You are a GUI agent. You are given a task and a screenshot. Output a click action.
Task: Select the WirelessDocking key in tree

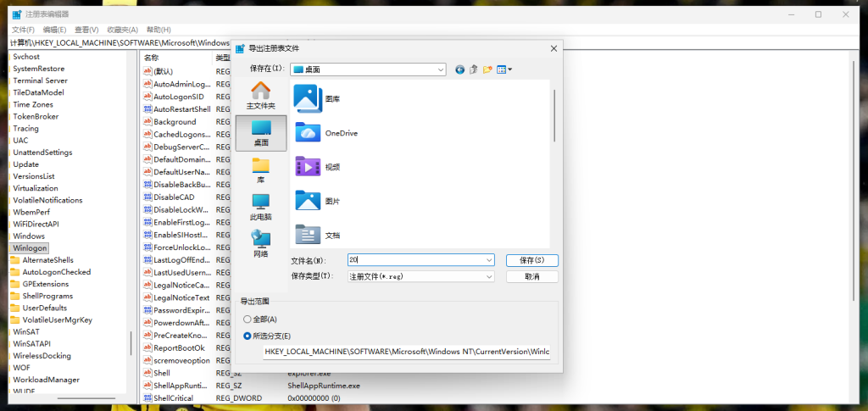[x=42, y=356]
